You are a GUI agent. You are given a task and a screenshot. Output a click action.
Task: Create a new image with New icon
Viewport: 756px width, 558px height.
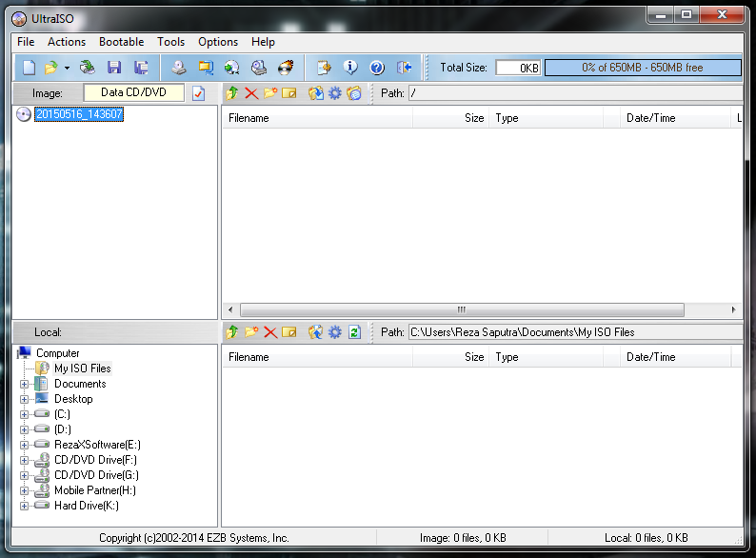[29, 68]
